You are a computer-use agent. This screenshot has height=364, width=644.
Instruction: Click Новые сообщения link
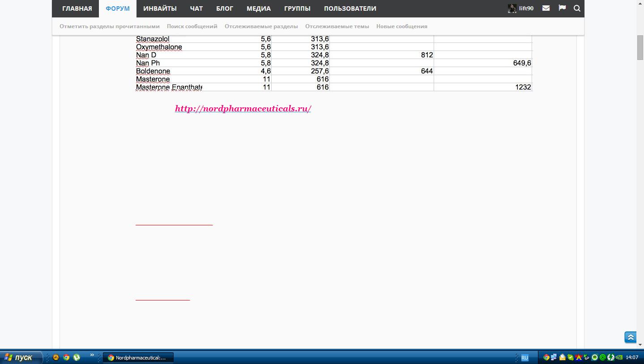(x=401, y=26)
